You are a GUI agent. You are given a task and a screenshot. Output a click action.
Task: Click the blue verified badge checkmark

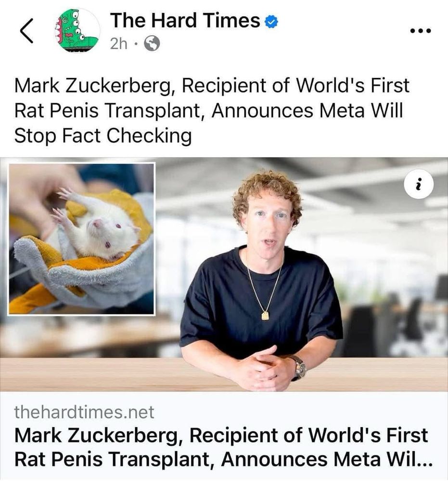271,22
